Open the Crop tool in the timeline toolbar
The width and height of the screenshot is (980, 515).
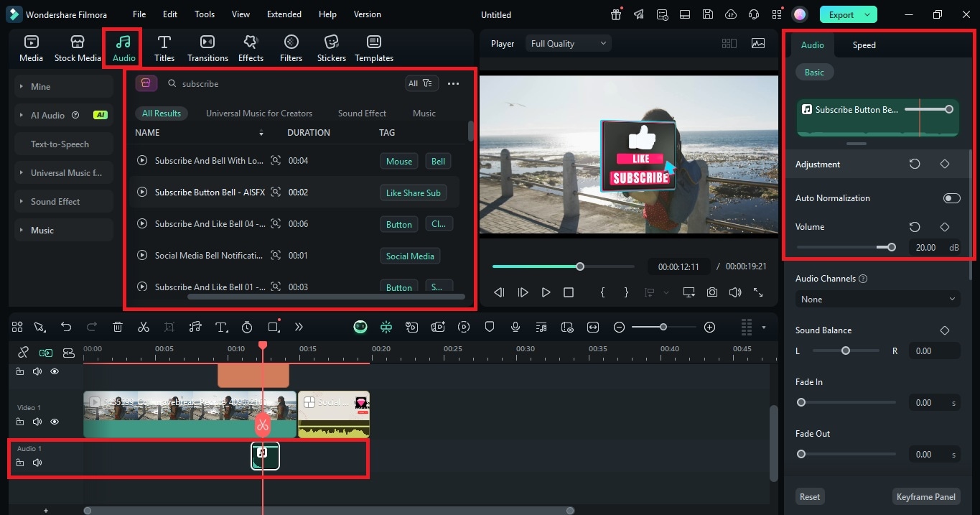coord(169,327)
